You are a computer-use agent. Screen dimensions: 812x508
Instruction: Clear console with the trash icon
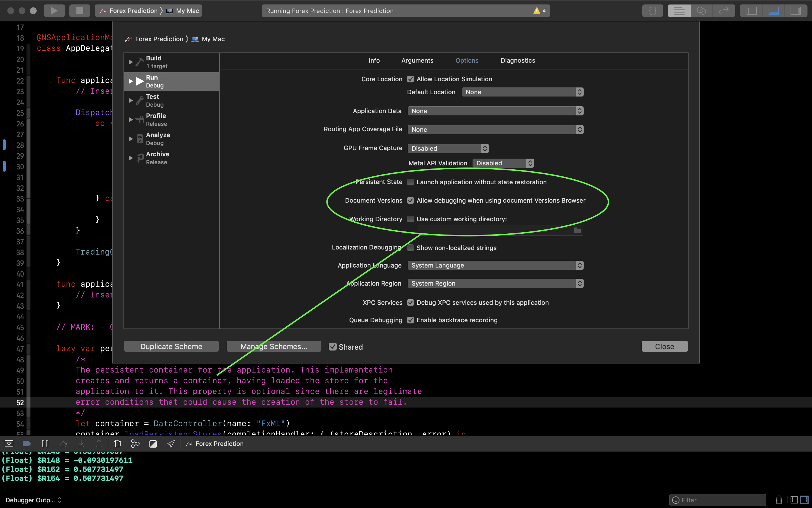[779, 500]
